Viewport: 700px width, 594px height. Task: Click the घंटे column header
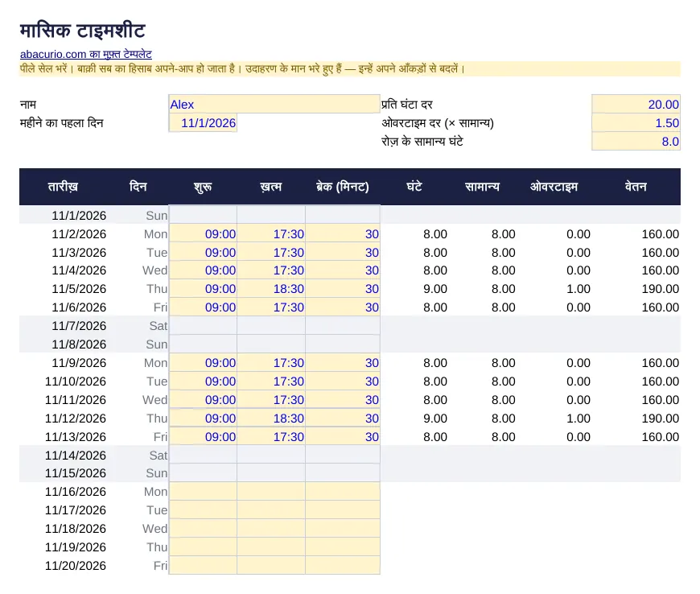pyautogui.click(x=414, y=187)
